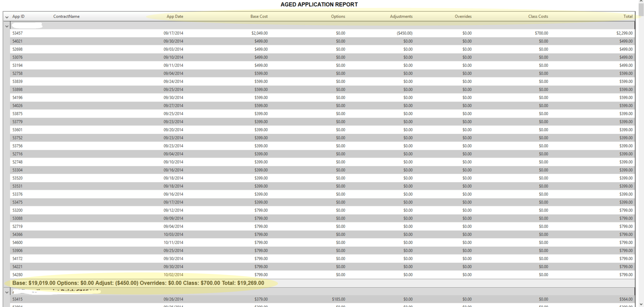Collapse all groups via header chevron
This screenshot has height=307, width=644.
coord(7,17)
